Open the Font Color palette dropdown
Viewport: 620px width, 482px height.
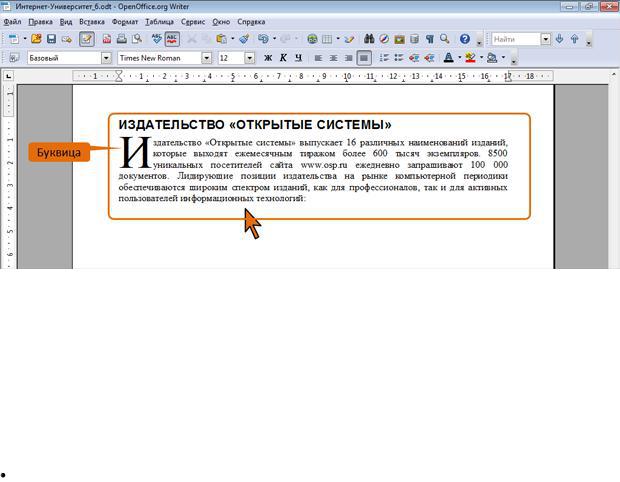coord(459,58)
